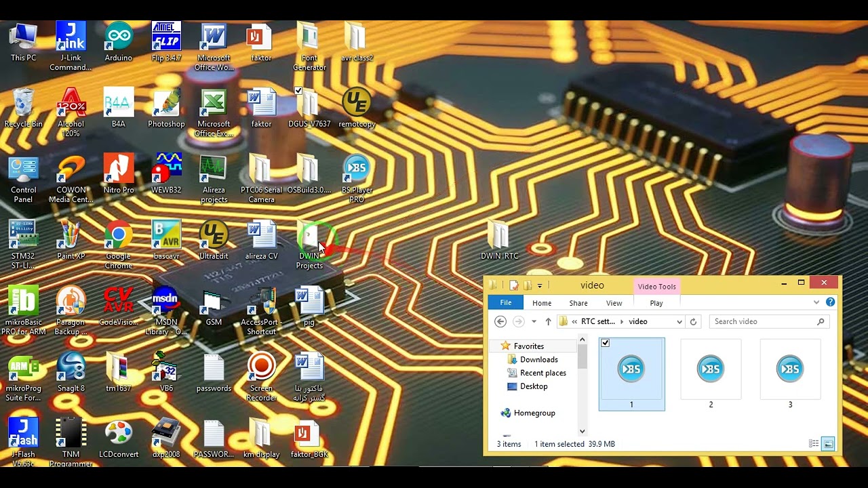Switch to the View ribbon tab
Viewport: 868px width, 488px height.
click(614, 303)
